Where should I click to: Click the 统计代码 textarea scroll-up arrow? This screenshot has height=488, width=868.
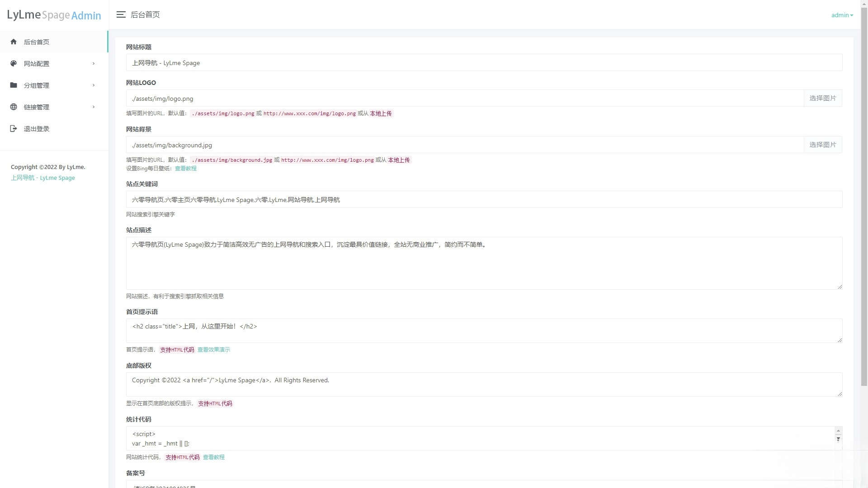[838, 431]
